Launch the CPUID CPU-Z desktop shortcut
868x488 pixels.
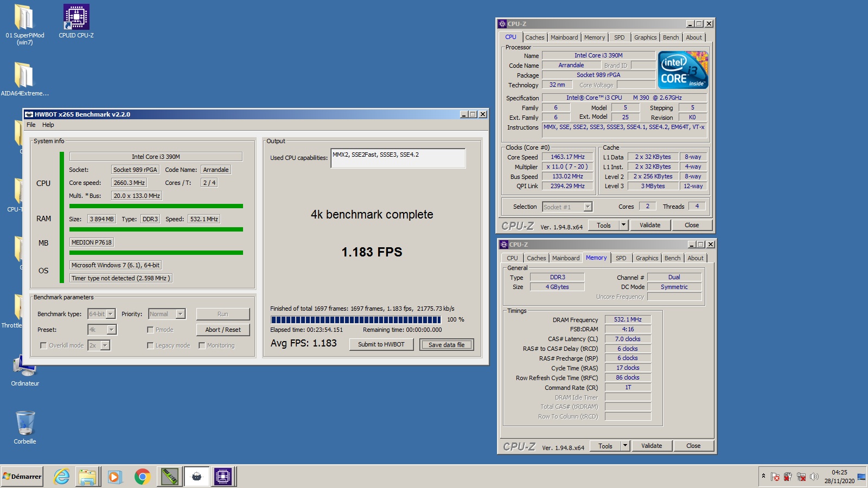[76, 22]
